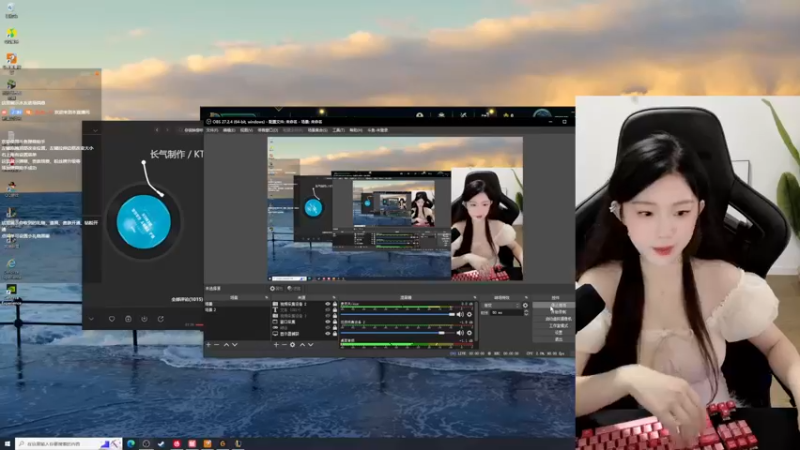Screen dimensions: 800x450
Task: Open the OBS 视图 menu
Action: (246, 130)
